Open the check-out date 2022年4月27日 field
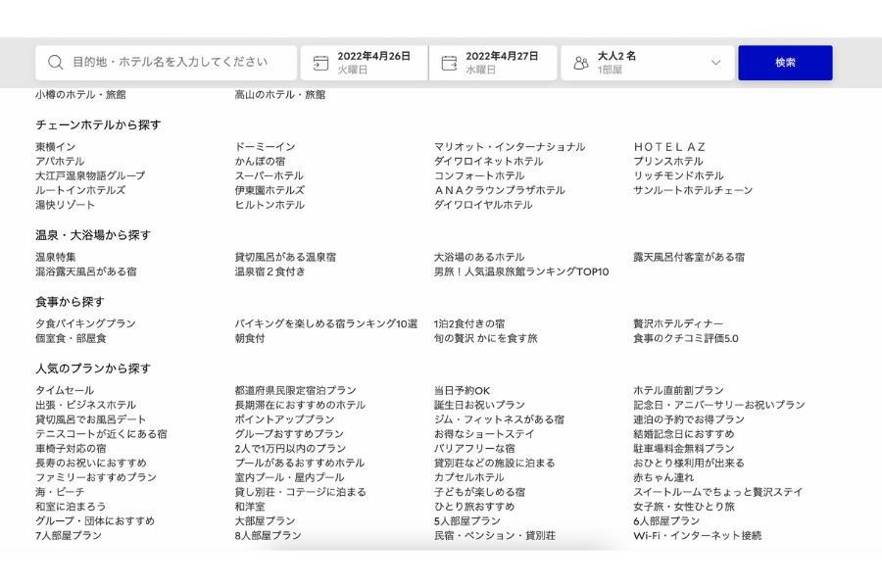882x588 pixels. pyautogui.click(x=493, y=63)
